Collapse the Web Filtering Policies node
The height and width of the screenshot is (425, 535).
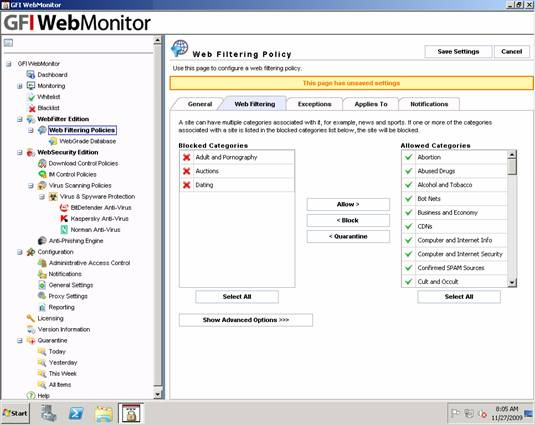[x=31, y=130]
